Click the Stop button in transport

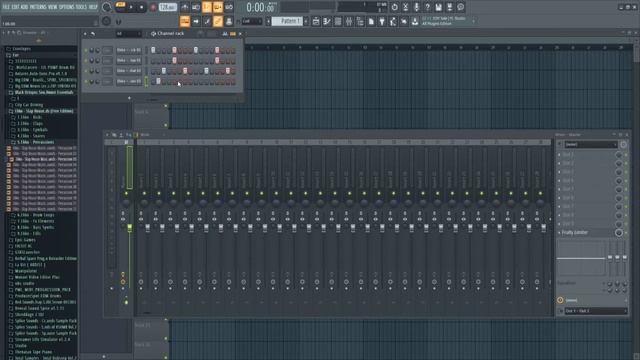point(142,7)
